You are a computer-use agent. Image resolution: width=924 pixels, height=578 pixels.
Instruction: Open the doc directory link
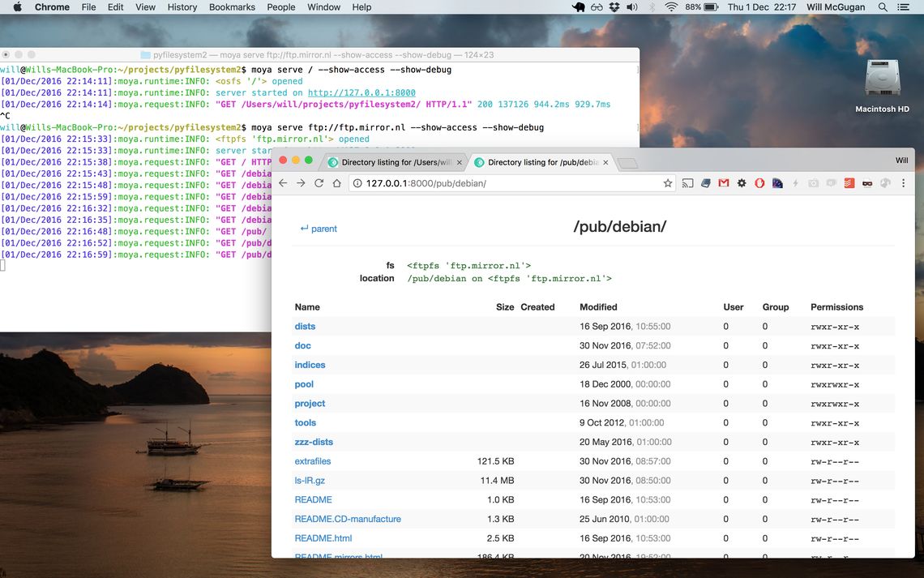[x=302, y=346]
